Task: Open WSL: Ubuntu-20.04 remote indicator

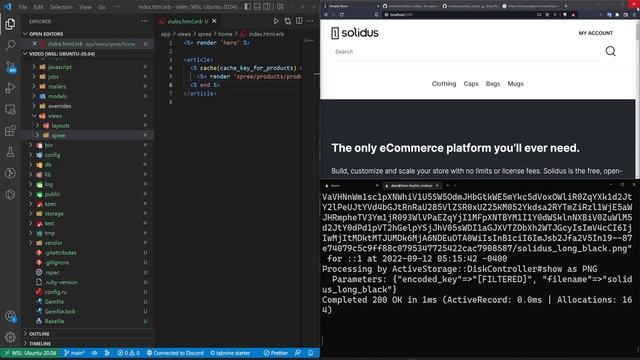Action: click(30, 353)
